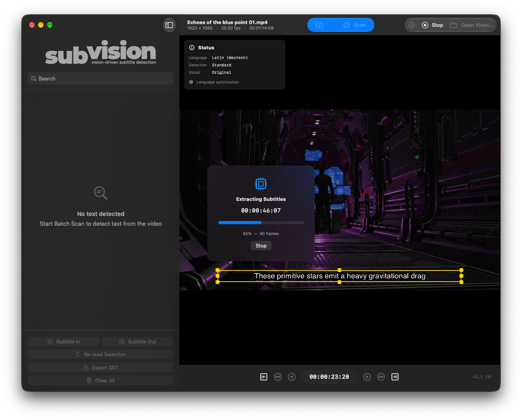This screenshot has height=420, width=522.
Task: Click Re-read Selection button
Action: pos(101,354)
